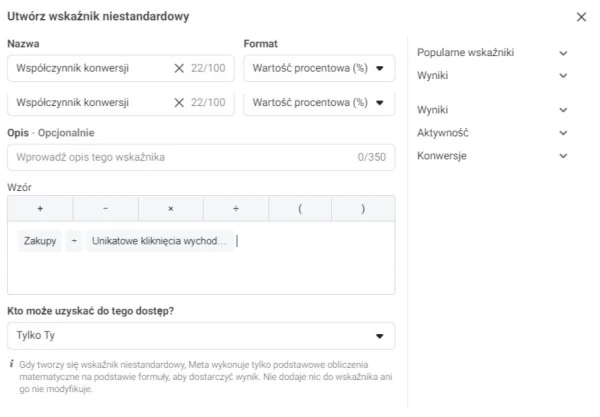Insert an opening parenthesis into formula
The height and width of the screenshot is (417, 600).
point(299,208)
